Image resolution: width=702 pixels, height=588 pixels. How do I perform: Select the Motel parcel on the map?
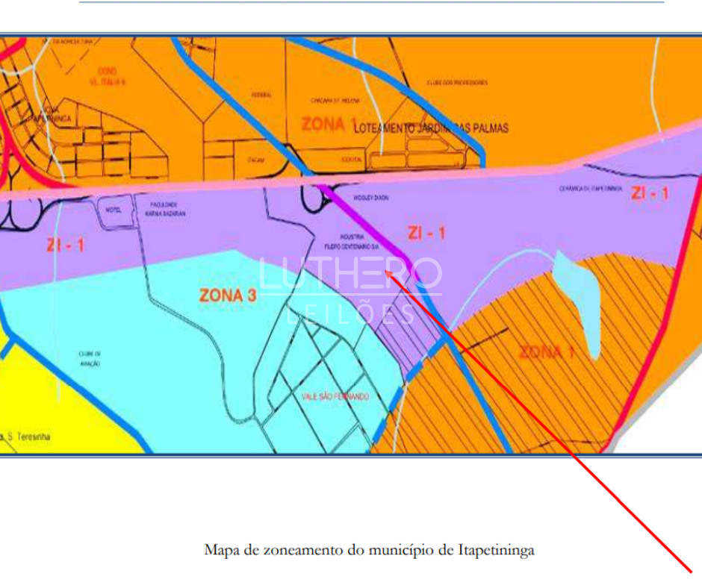(114, 210)
